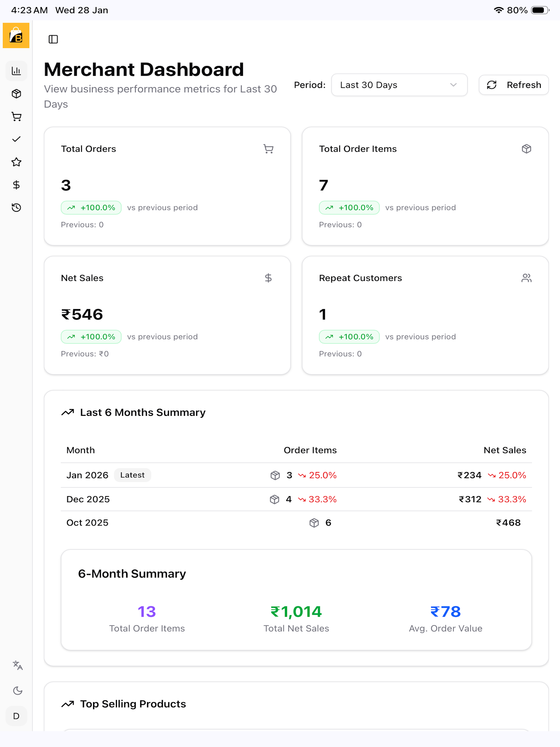The height and width of the screenshot is (747, 560).
Task: Open the Total Orders card
Action: [x=167, y=186]
